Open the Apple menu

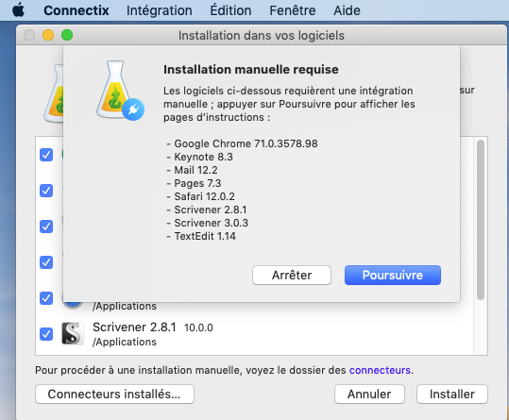(18, 10)
